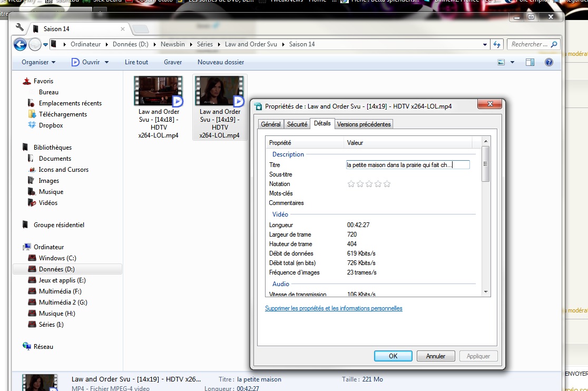Image resolution: width=588 pixels, height=391 pixels.
Task: Open Musique (H:) drive
Action: (56, 314)
